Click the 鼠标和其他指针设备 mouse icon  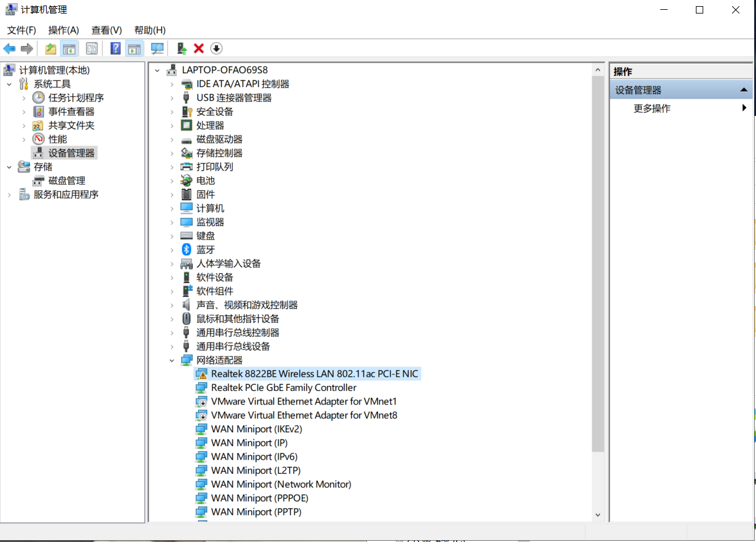coord(187,319)
